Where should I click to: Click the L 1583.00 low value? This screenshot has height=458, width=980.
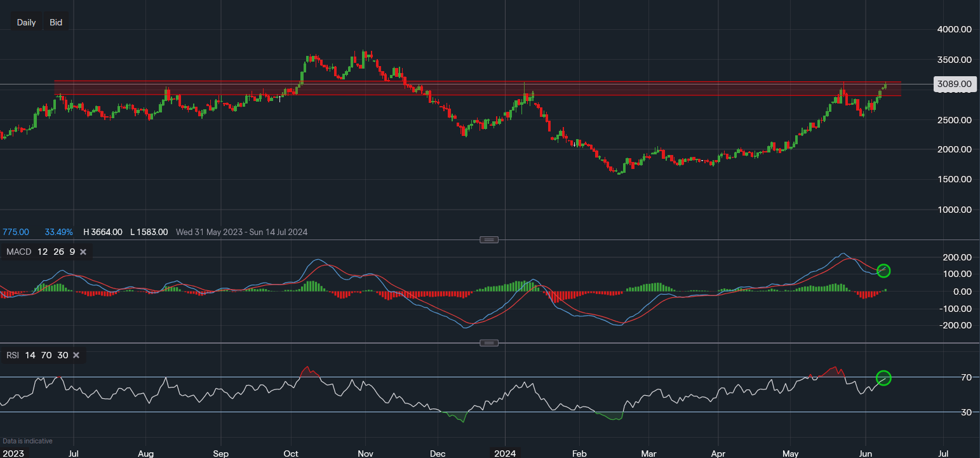click(x=149, y=232)
